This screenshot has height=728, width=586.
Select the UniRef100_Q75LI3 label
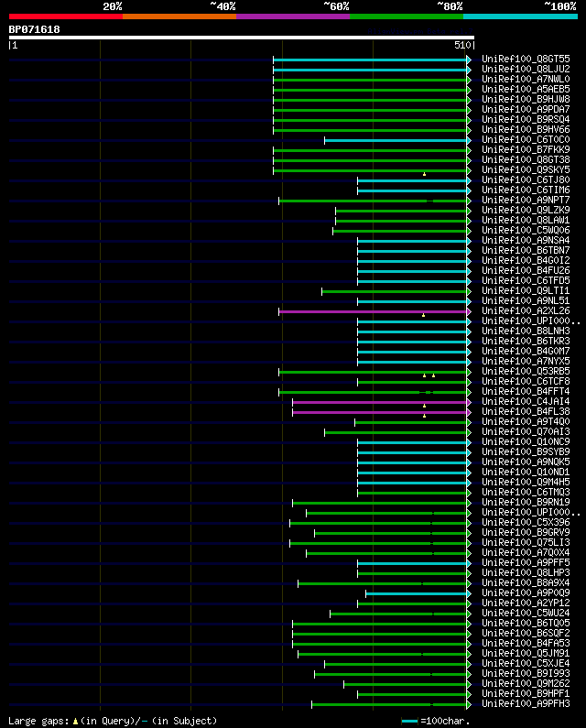click(x=526, y=543)
